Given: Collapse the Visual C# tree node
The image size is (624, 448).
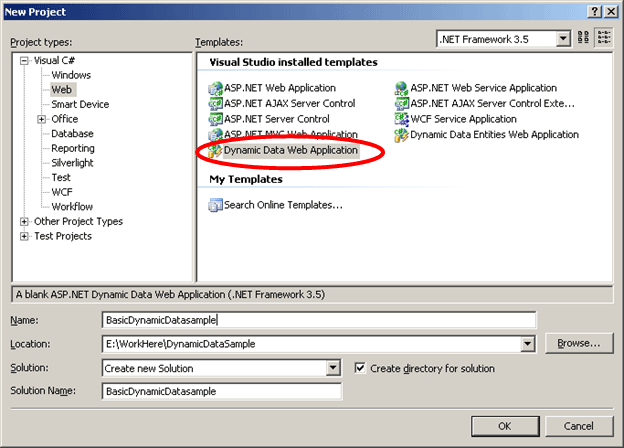Looking at the screenshot, I should (25, 61).
